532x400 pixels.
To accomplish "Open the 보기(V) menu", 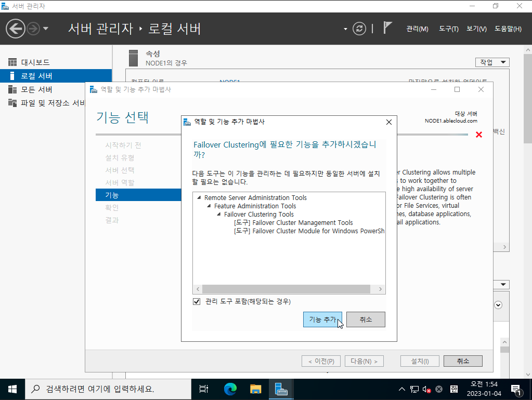I will click(x=476, y=29).
